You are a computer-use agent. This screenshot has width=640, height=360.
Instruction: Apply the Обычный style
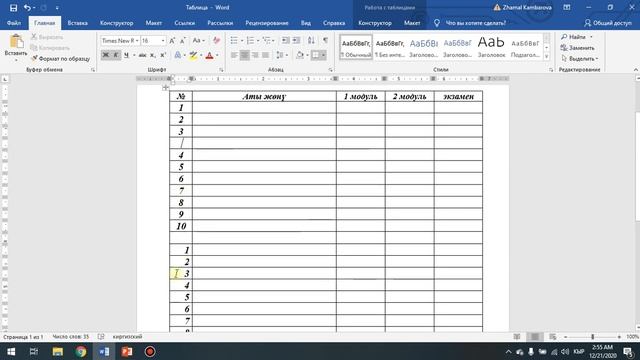[356, 47]
